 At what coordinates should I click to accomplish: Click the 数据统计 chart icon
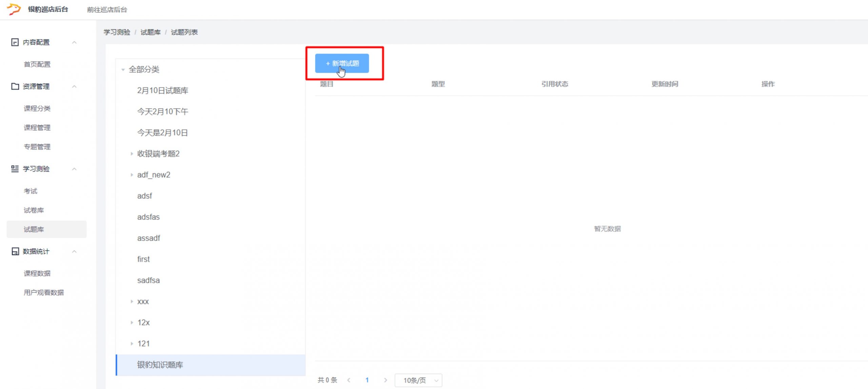[15, 251]
